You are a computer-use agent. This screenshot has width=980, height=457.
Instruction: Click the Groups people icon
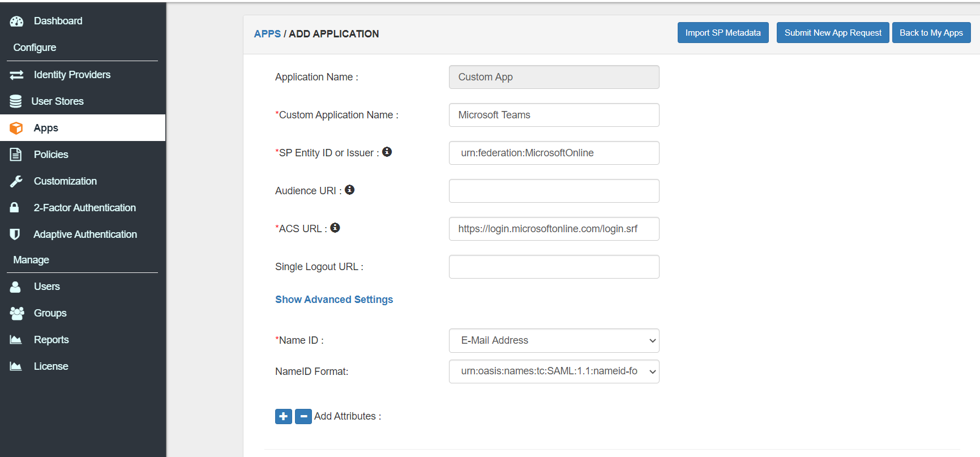[x=17, y=313]
